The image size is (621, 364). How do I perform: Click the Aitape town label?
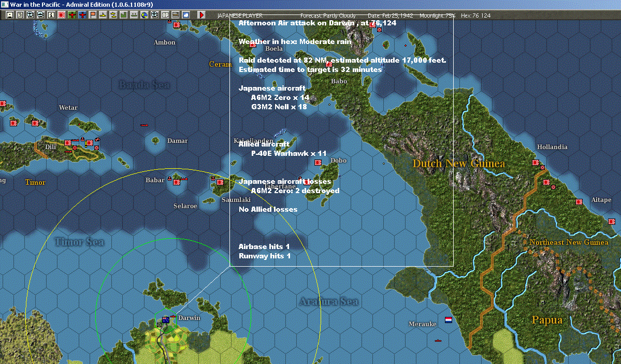click(601, 200)
